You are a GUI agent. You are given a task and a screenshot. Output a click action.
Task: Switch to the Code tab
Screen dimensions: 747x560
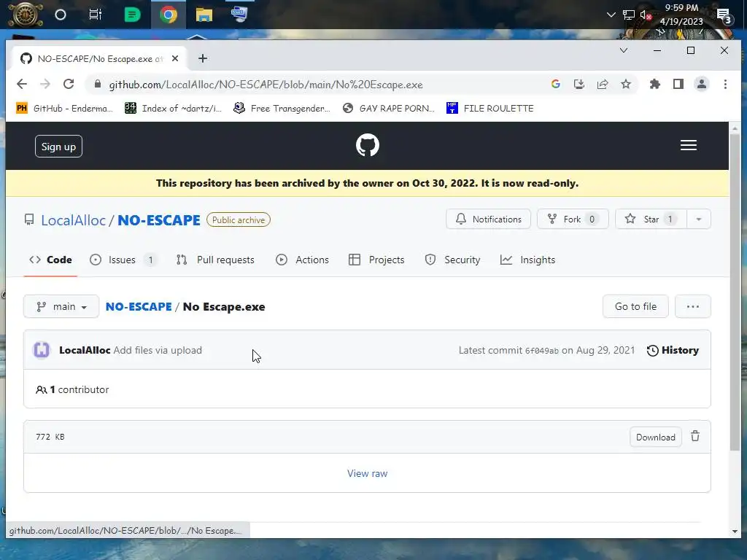coord(50,260)
